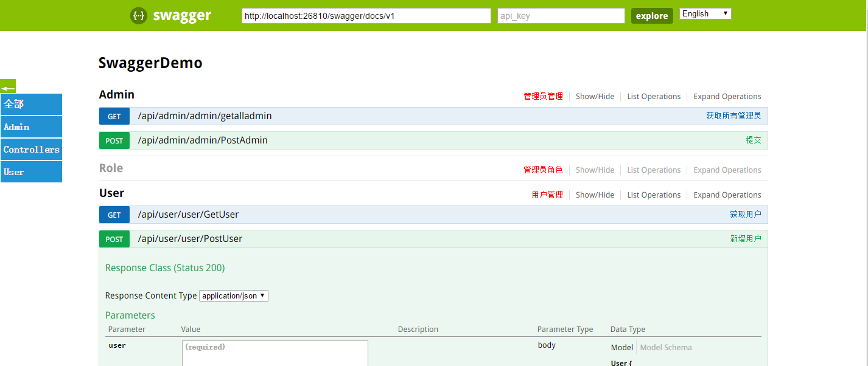Click the user parameter name
Screen dimensions: 868x366
[x=117, y=345]
